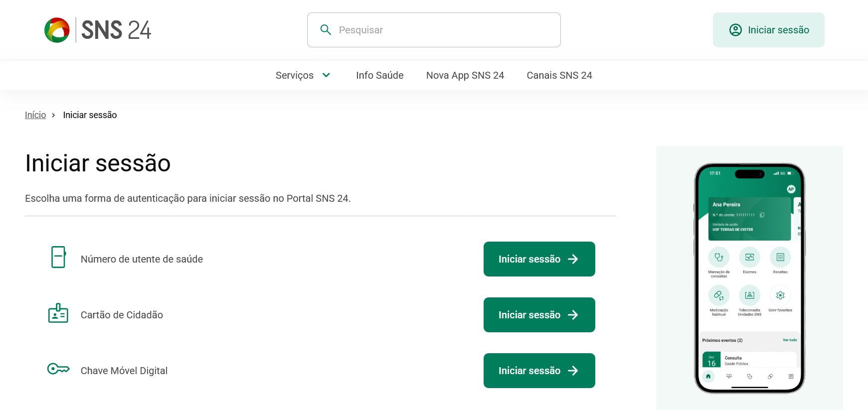Open Canais SNS 24 menu item
The width and height of the screenshot is (868, 410).
pos(559,75)
